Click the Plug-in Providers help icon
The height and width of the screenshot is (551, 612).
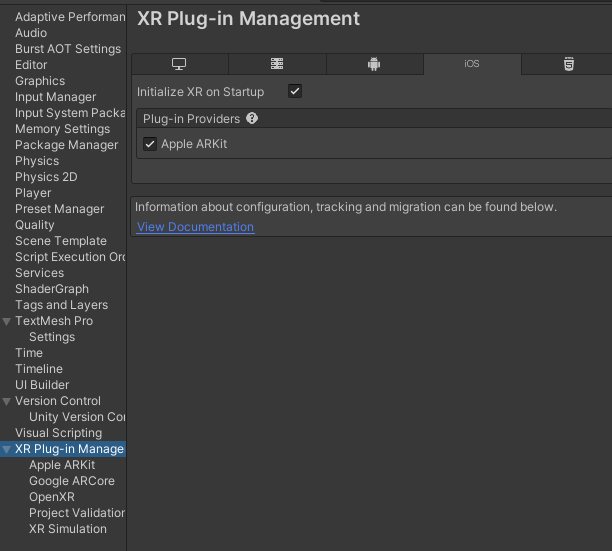(252, 118)
